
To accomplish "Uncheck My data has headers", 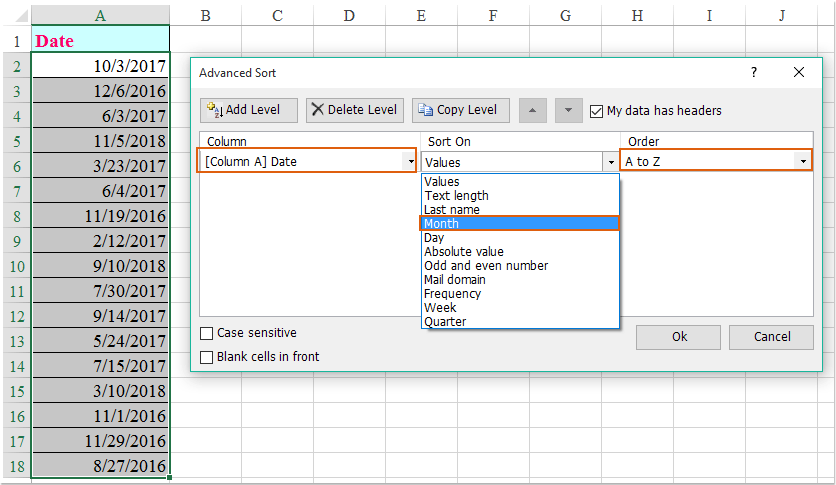I will point(597,111).
